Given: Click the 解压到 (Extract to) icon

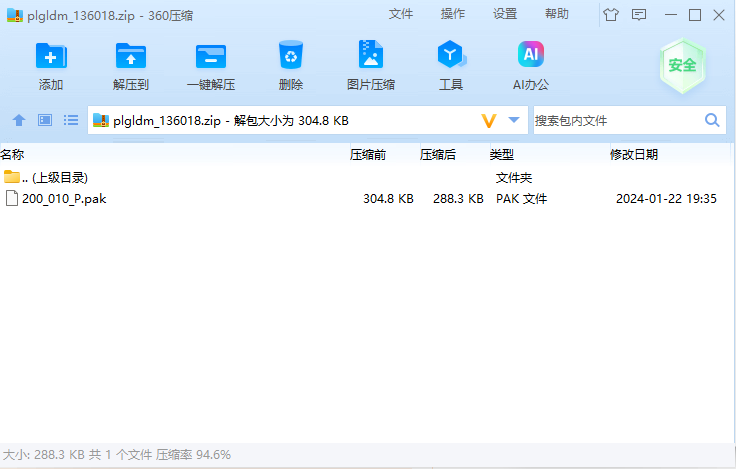Looking at the screenshot, I should (x=131, y=56).
